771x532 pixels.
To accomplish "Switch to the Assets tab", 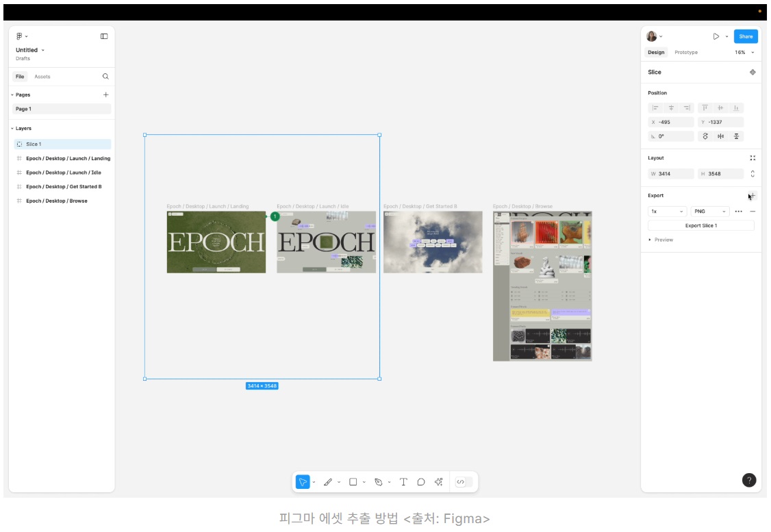I will pyautogui.click(x=42, y=77).
